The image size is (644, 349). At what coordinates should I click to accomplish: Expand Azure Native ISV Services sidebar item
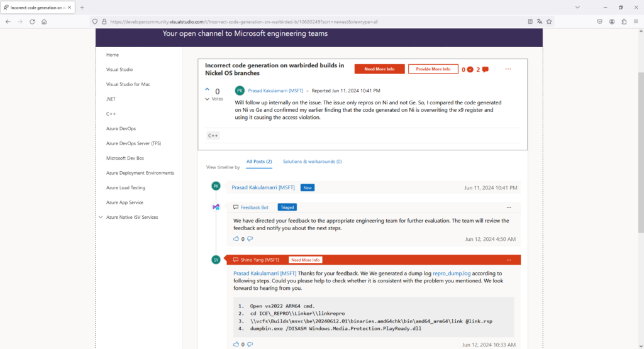pos(101,217)
